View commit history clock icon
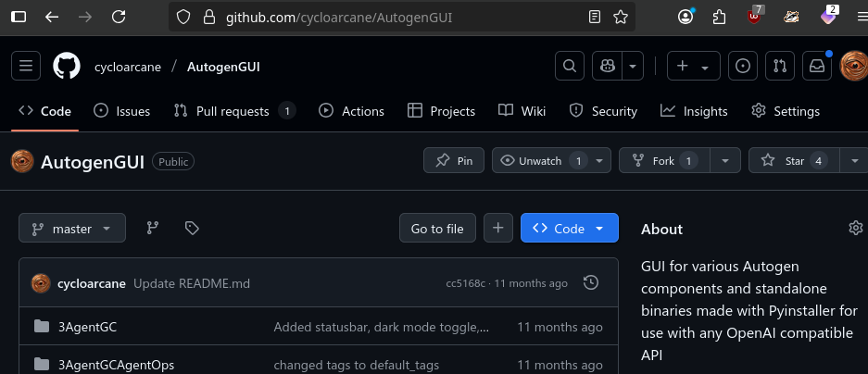This screenshot has width=868, height=374. (591, 283)
